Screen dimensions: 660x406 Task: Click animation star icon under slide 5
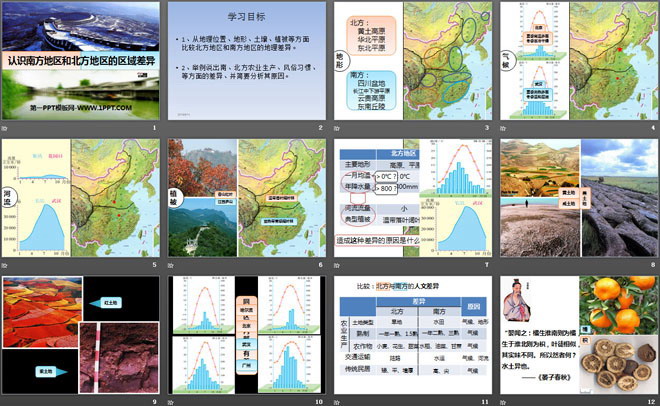pos(5,265)
